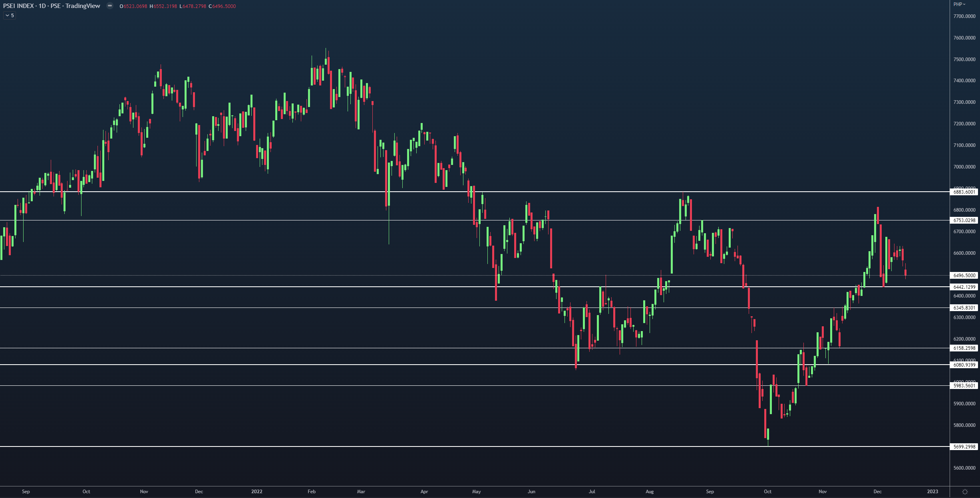Open the PHP currency dropdown
Viewport: 980px width, 498px height.
[959, 4]
